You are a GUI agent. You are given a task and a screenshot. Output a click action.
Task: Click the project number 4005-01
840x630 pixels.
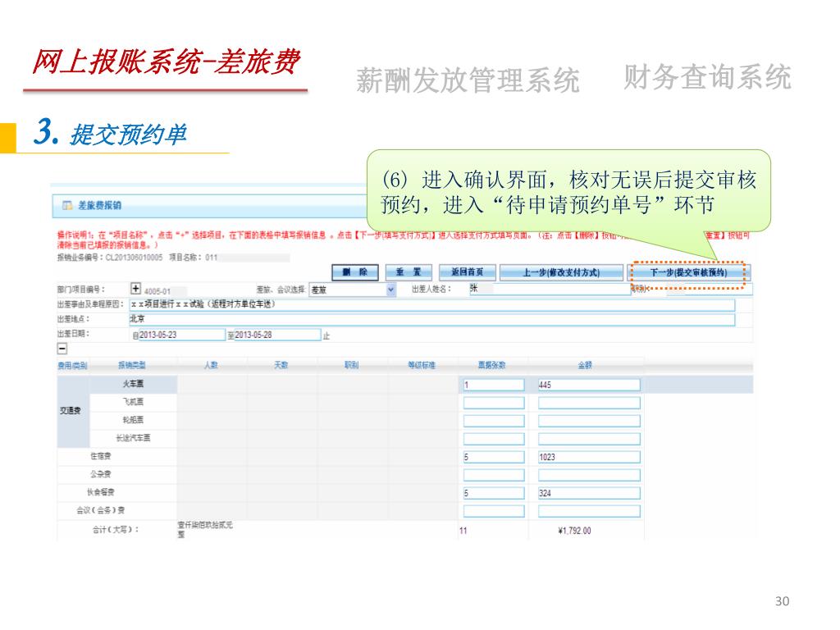tap(157, 291)
